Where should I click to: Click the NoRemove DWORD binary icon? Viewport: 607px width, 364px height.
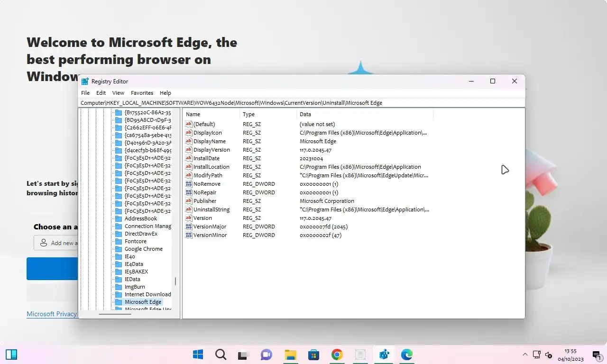[189, 184]
